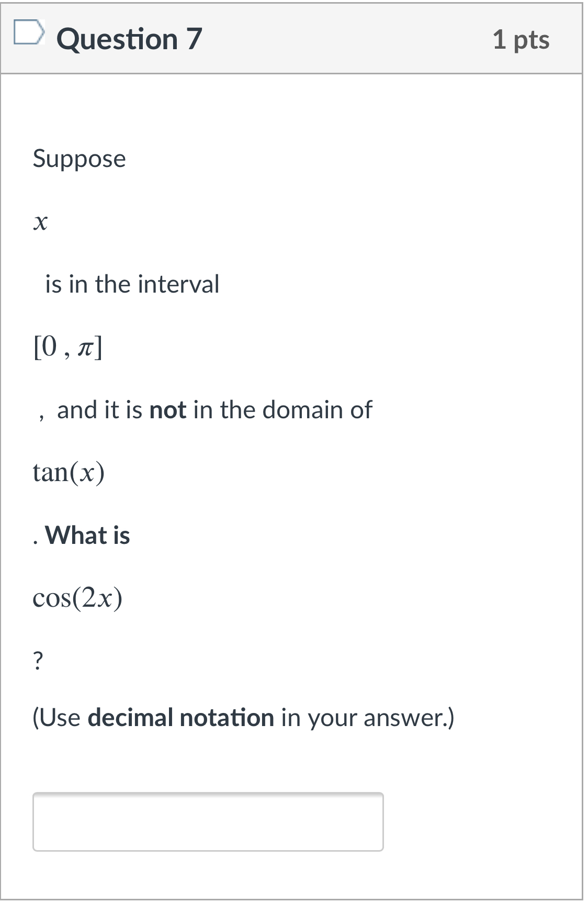Click the decimal notation instruction line
This screenshot has height=903, width=588.
[x=243, y=718]
